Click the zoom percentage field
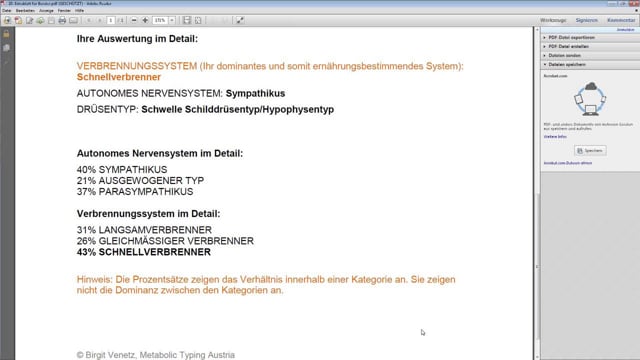 (x=160, y=20)
